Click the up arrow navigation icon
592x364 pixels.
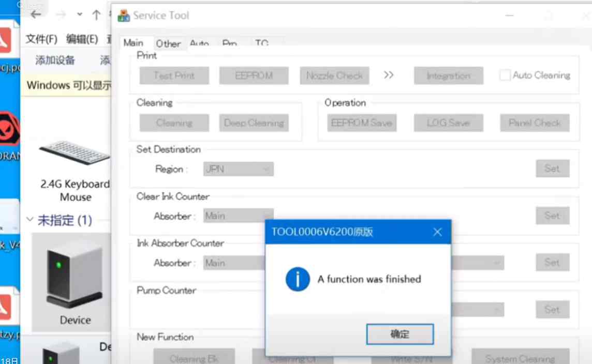[96, 15]
